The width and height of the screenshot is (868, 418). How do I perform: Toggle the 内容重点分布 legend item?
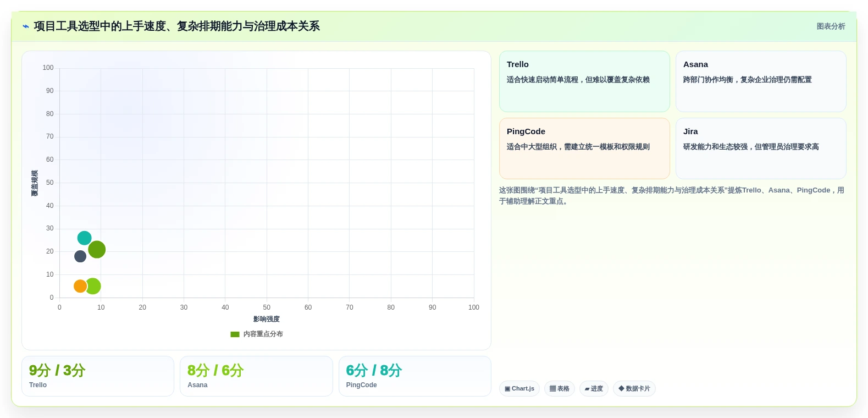point(257,334)
